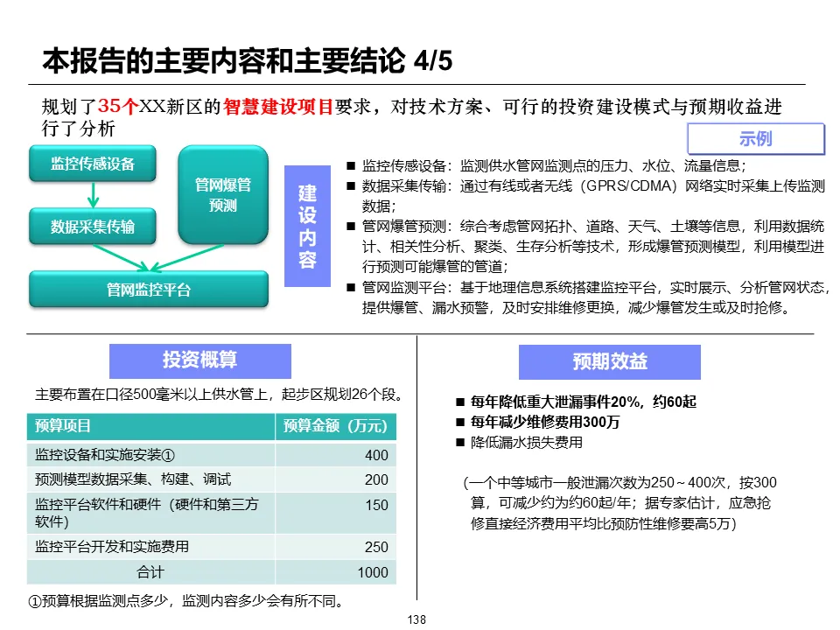Click the red text 智慧建设项目

pyautogui.click(x=278, y=107)
